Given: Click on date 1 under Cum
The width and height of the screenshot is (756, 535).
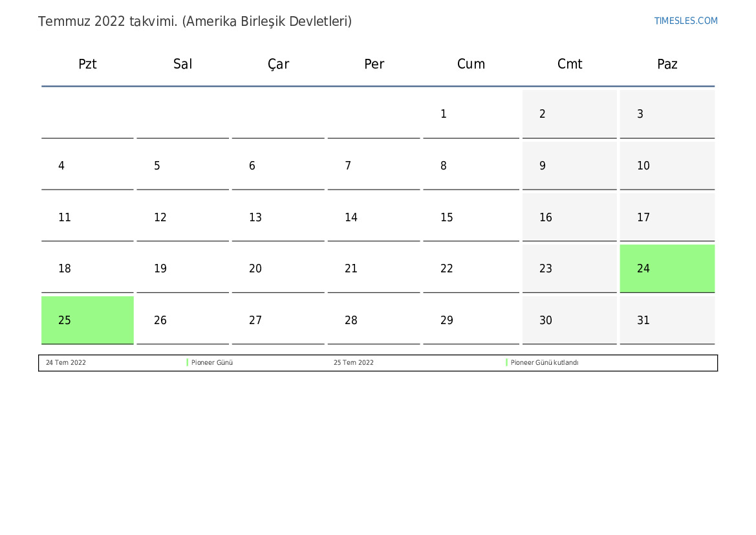Looking at the screenshot, I should click(444, 115).
